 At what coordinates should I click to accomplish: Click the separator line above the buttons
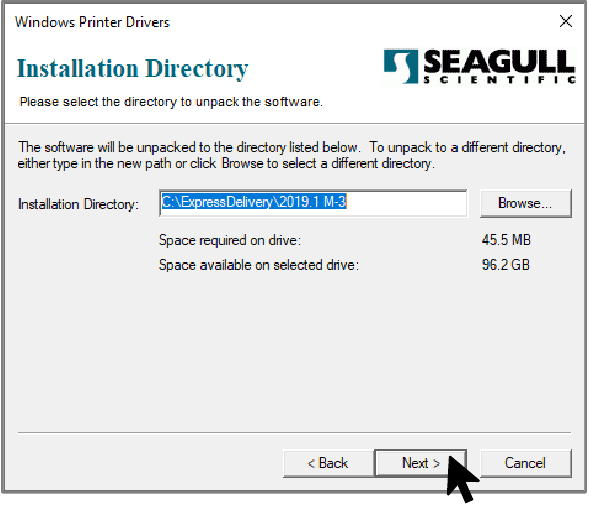click(294, 432)
